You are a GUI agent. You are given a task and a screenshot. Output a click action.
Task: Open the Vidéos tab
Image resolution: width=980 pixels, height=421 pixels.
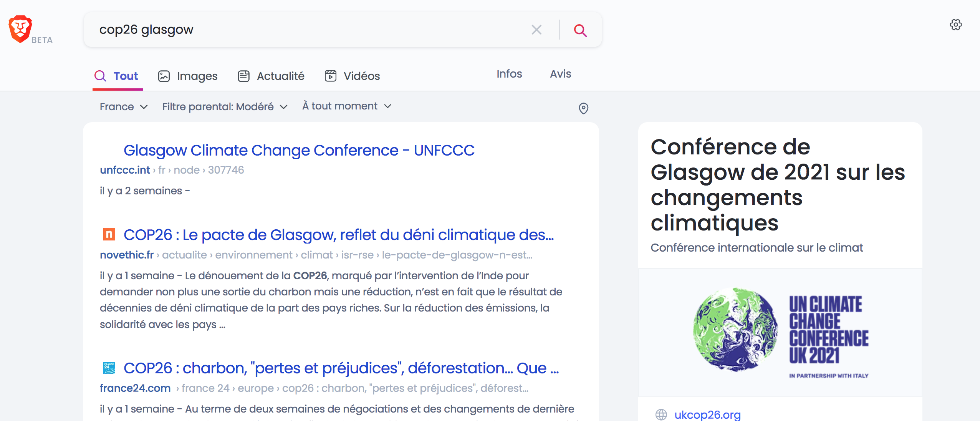pyautogui.click(x=352, y=76)
